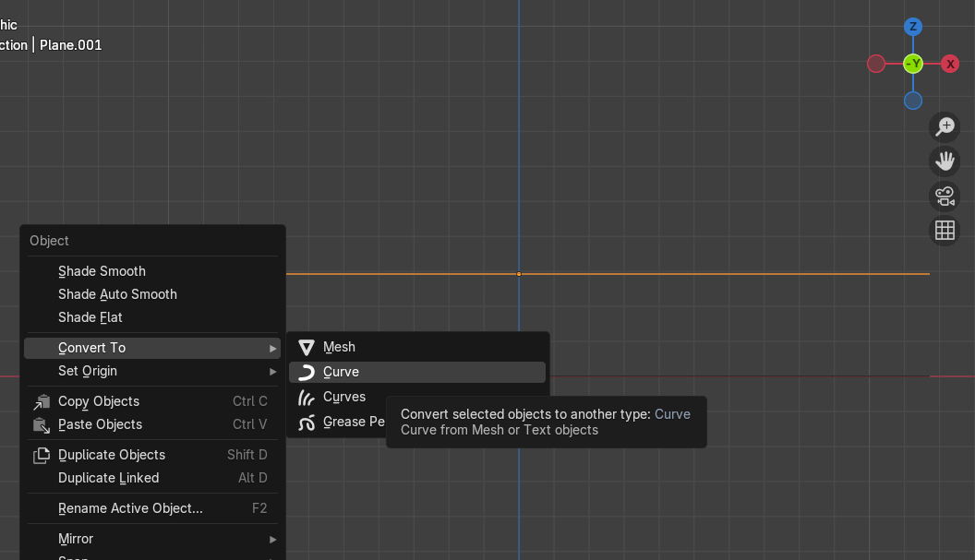Select the object origin point on orange line
The image size is (975, 560).
pyautogui.click(x=519, y=274)
